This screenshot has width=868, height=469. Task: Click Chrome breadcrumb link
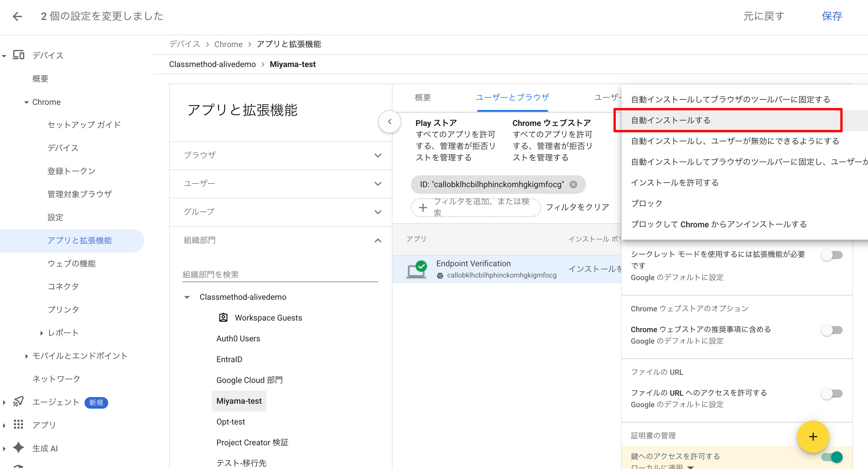229,44
